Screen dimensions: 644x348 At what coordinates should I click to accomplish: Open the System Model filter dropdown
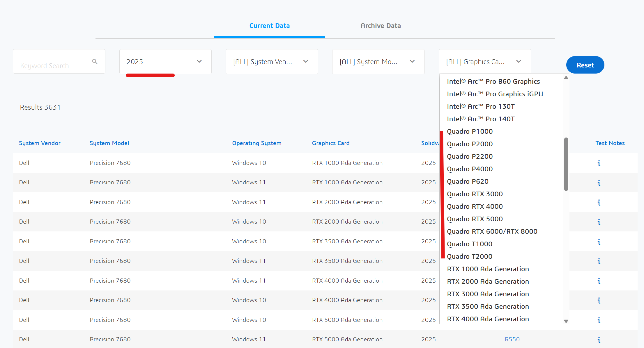[378, 62]
